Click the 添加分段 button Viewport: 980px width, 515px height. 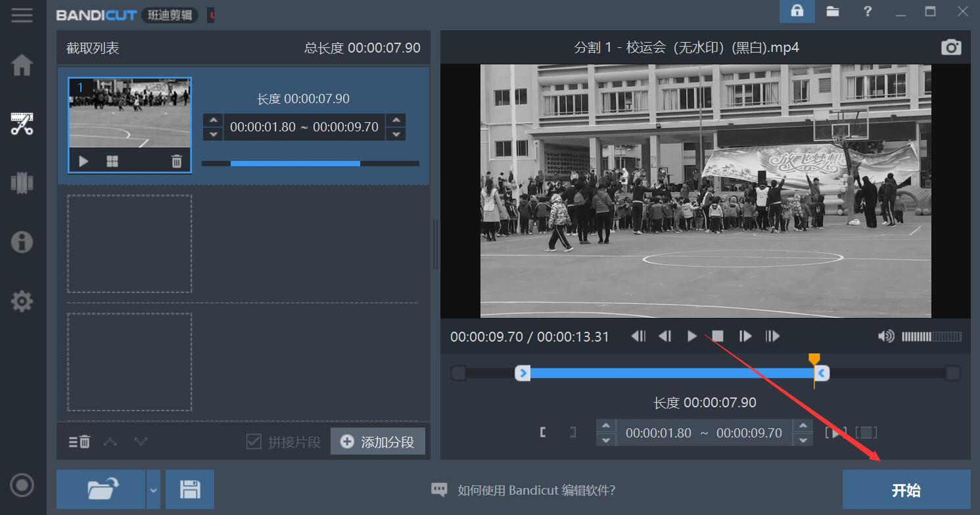[x=378, y=441]
